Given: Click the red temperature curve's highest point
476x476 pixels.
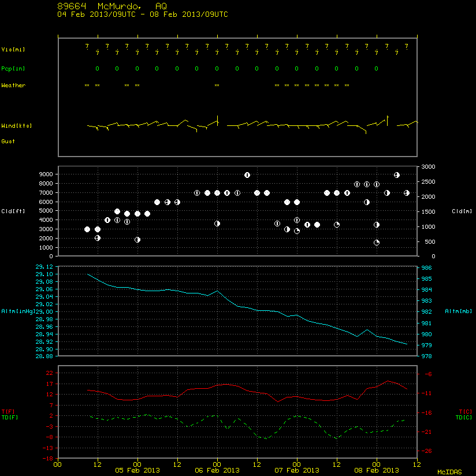Looking at the screenshot, I should [x=388, y=381].
